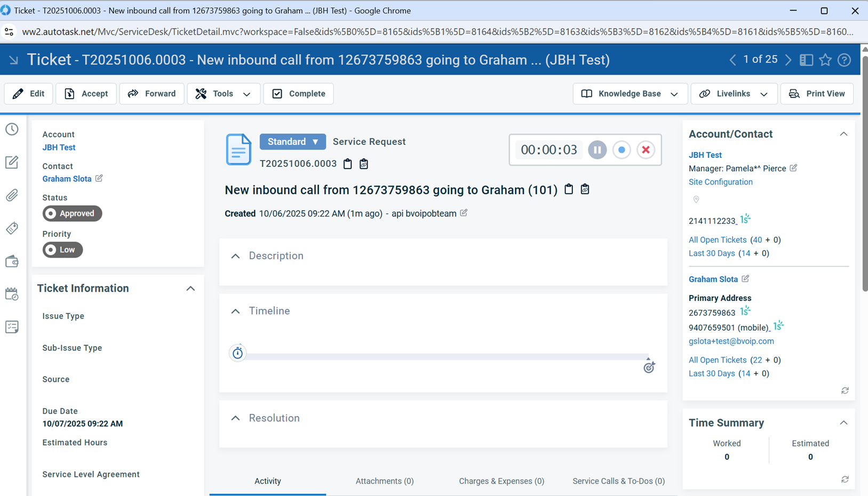The image size is (868, 496).
Task: Go to the next ticket with right arrow
Action: click(788, 60)
